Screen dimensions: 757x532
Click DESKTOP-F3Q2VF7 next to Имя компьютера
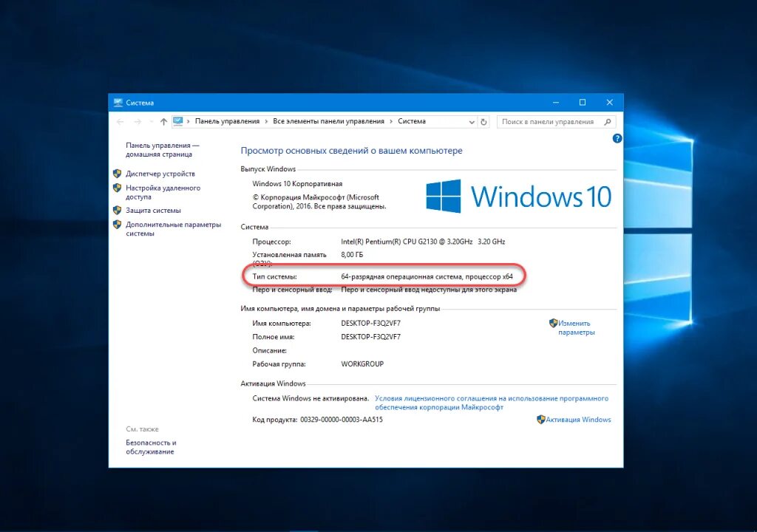click(x=371, y=323)
